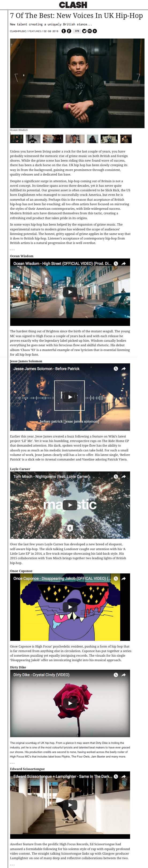Click the 378 share count bubble
148x868 pixels.
77,31
